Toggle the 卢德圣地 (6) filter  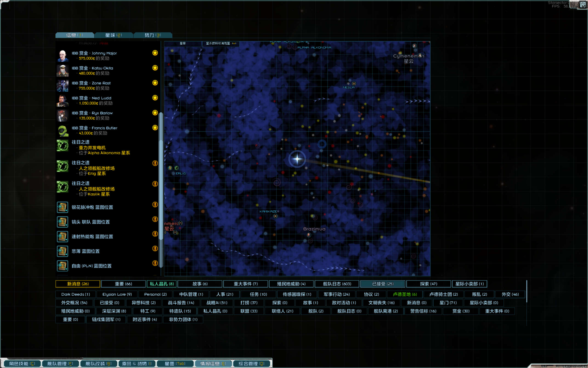405,294
